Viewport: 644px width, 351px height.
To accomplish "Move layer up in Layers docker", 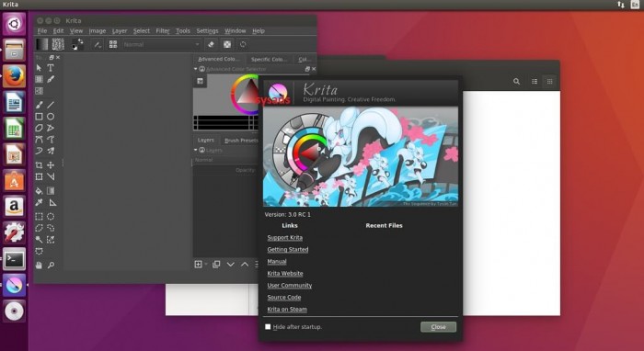I will pyautogui.click(x=245, y=264).
